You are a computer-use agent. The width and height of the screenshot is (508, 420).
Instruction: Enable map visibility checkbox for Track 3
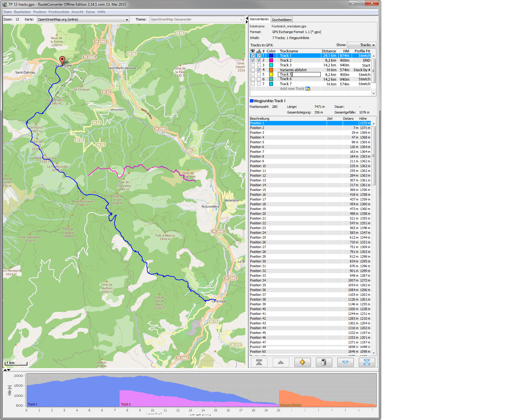tap(253, 65)
